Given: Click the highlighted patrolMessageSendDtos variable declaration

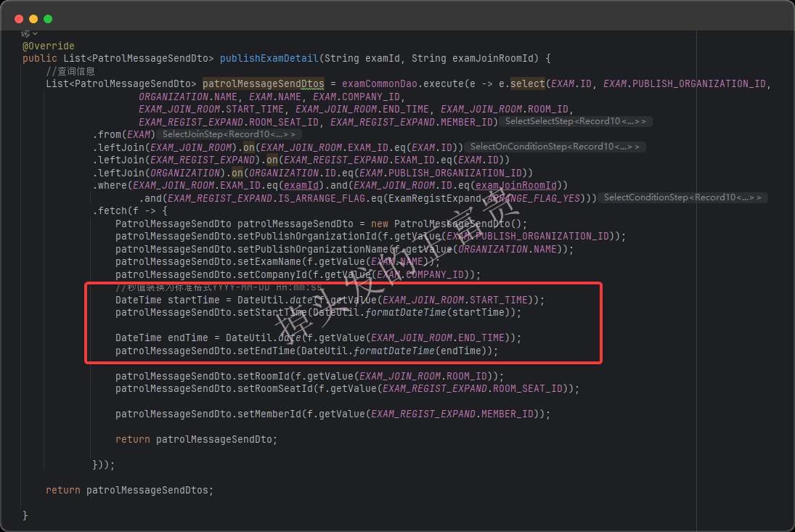Looking at the screenshot, I should point(263,83).
